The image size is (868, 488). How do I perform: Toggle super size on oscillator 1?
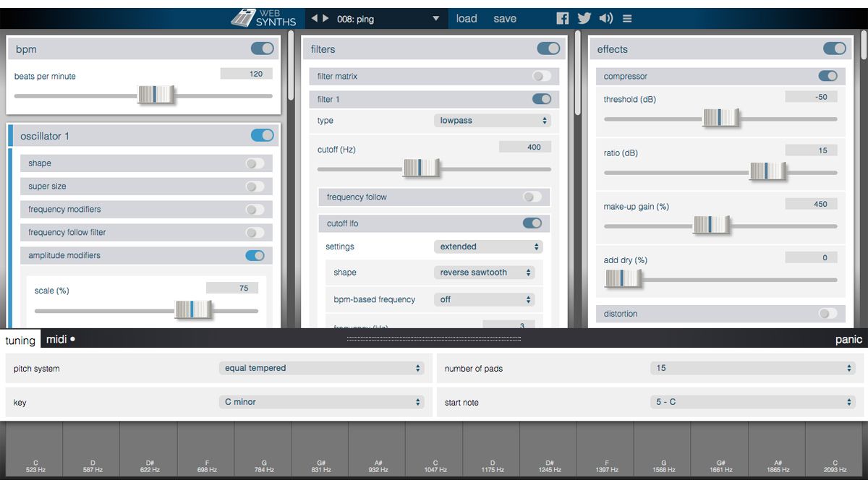(254, 186)
